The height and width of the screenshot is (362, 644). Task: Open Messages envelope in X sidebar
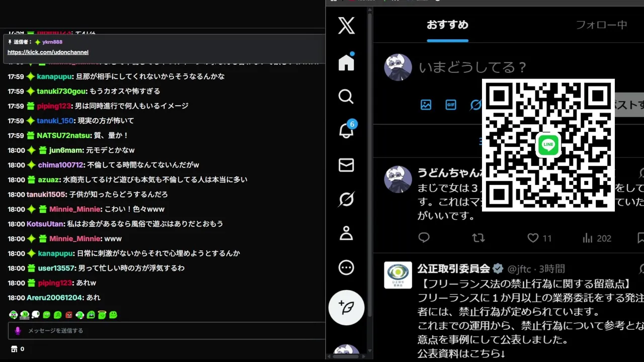(x=346, y=165)
